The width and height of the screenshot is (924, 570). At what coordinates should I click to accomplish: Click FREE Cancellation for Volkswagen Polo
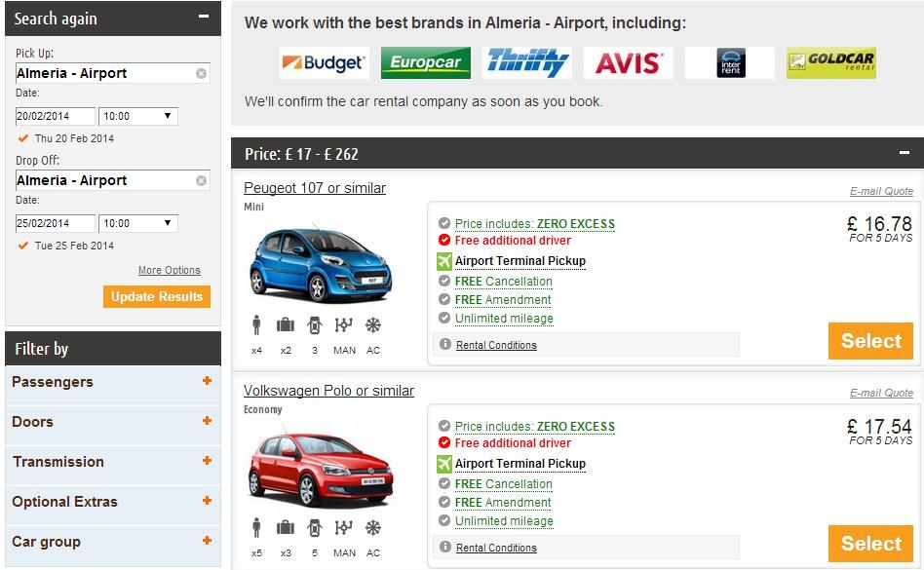pyautogui.click(x=503, y=484)
